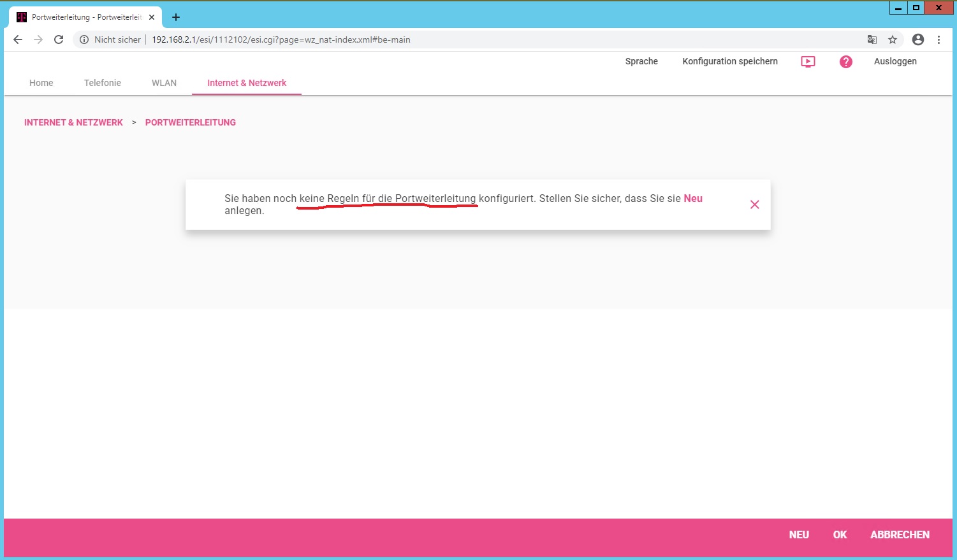957x560 pixels.
Task: Click the ABBRECHEN button
Action: (900, 535)
